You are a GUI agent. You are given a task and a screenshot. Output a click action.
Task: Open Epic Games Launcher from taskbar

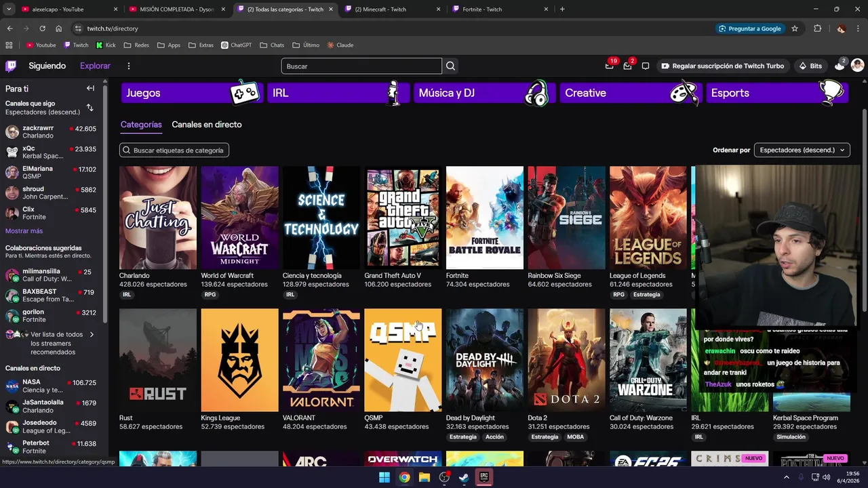tap(484, 477)
